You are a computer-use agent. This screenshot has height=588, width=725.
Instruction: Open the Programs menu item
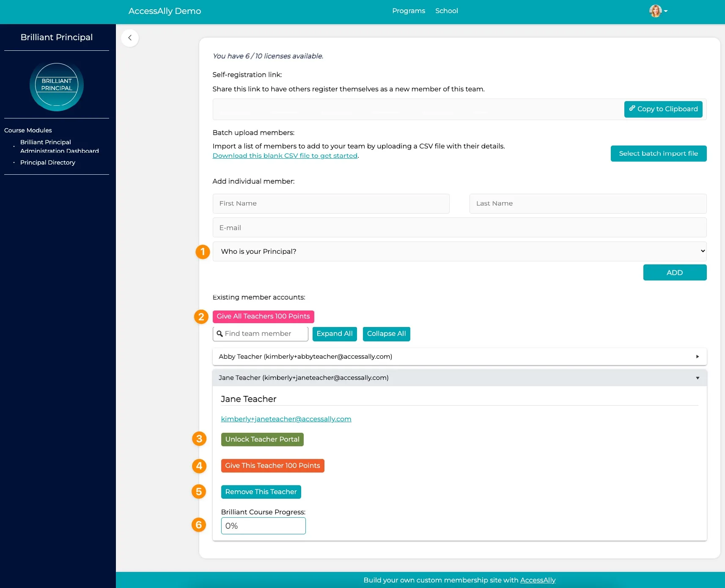click(408, 11)
